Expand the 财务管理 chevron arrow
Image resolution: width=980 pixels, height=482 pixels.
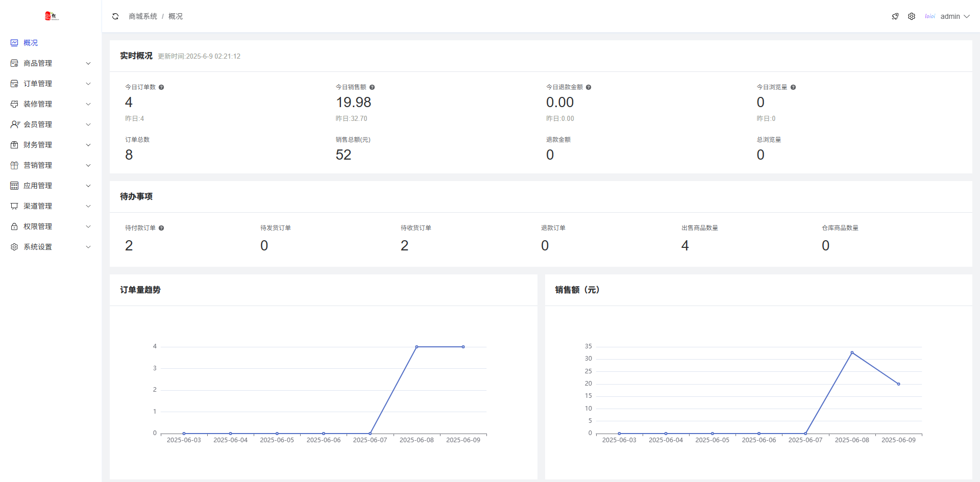click(88, 145)
